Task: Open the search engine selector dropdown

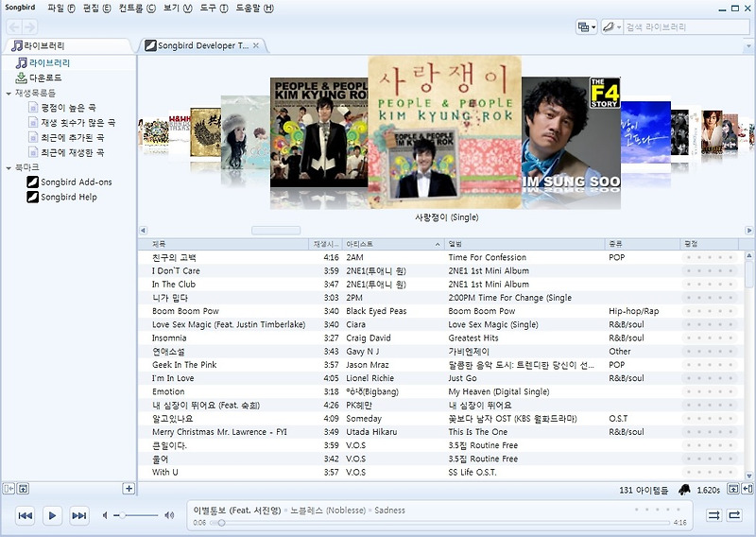Action: 611,27
